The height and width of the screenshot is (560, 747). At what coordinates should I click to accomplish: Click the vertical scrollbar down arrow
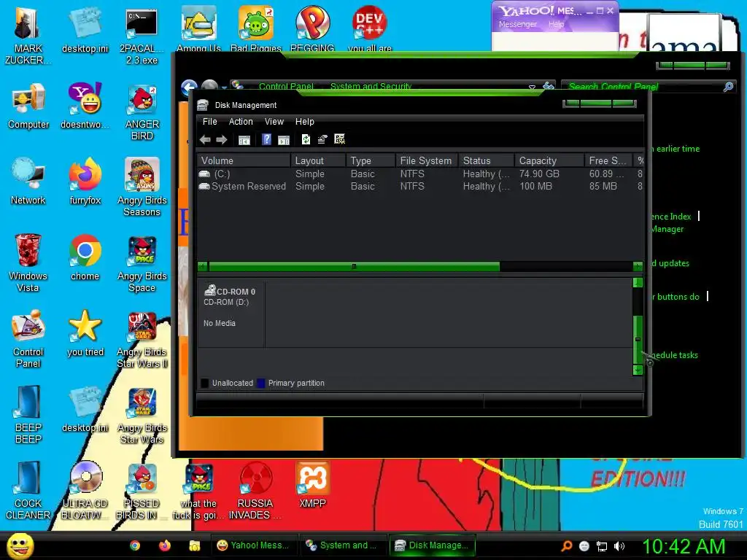click(x=638, y=370)
